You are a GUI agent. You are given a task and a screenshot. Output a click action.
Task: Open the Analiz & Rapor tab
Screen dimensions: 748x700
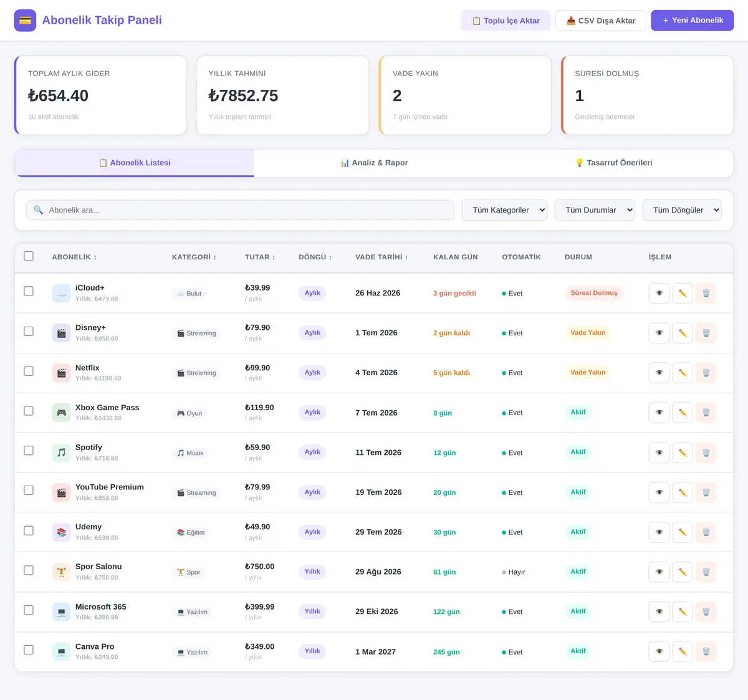point(374,163)
